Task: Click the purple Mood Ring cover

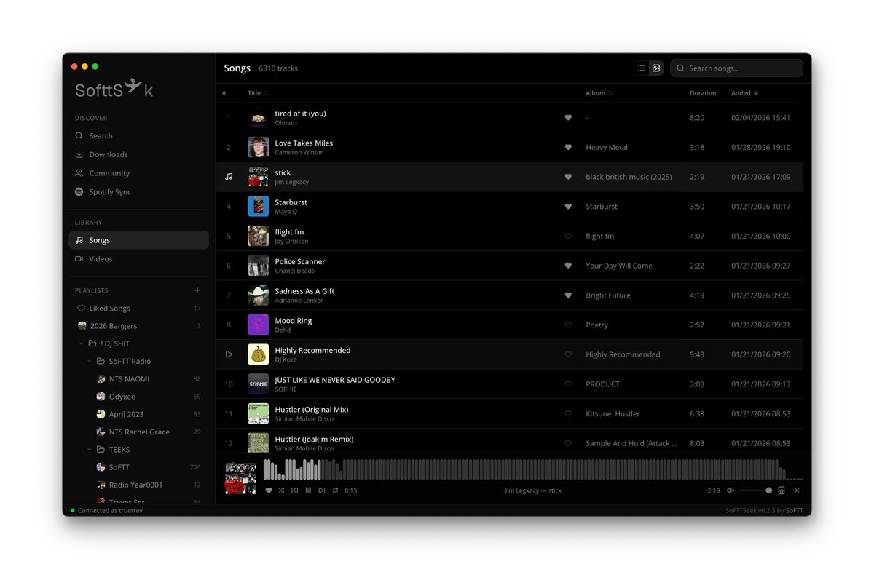Action: click(258, 325)
